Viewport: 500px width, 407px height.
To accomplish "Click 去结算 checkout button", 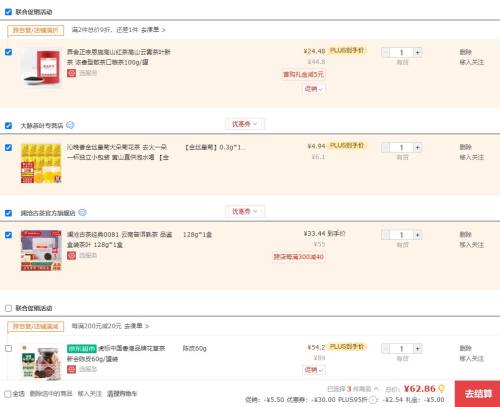I will (x=477, y=394).
